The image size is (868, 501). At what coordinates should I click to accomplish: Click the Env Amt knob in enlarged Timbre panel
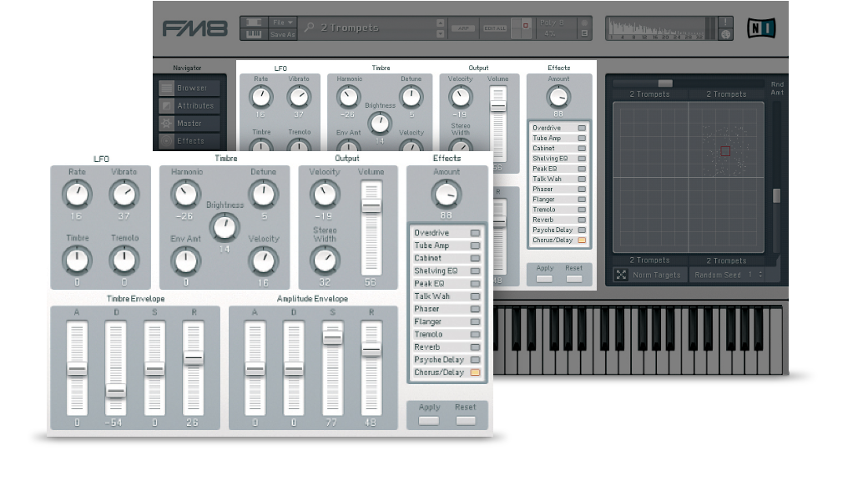pyautogui.click(x=186, y=261)
